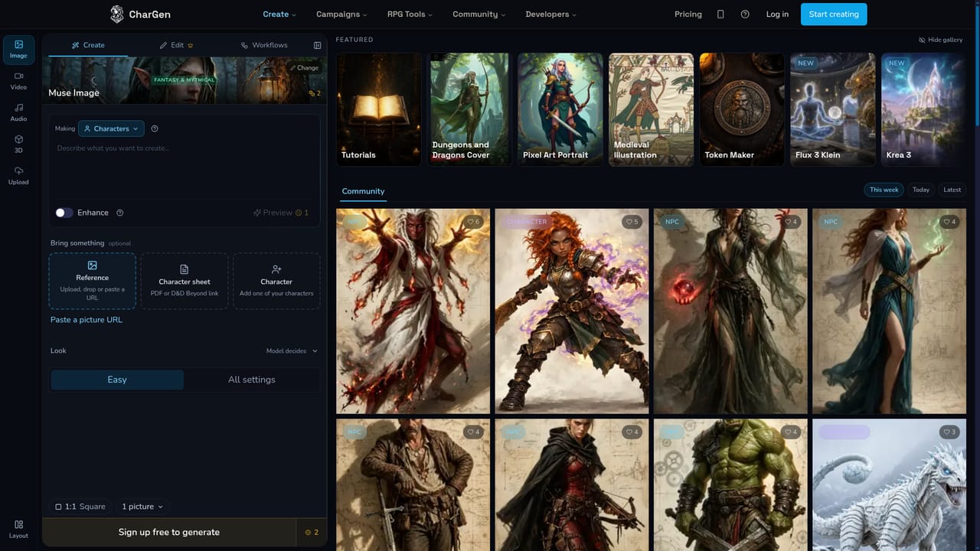Click the help question mark in header
This screenshot has height=551, width=980.
tap(745, 14)
